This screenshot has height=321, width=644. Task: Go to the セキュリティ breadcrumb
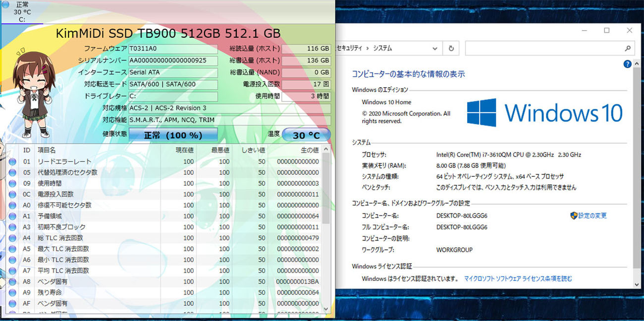coord(349,48)
